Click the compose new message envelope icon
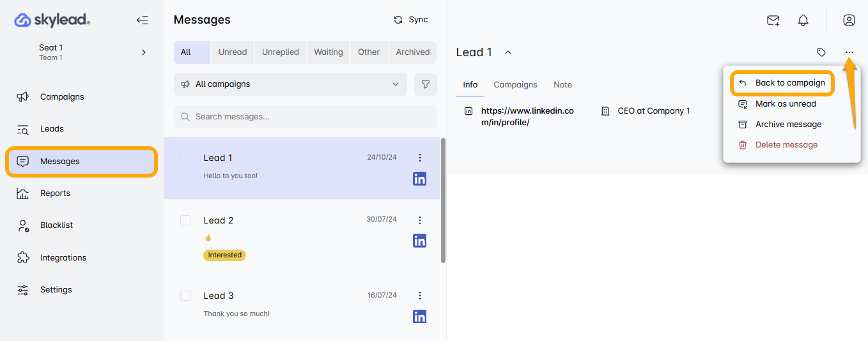This screenshot has width=868, height=341. [773, 20]
